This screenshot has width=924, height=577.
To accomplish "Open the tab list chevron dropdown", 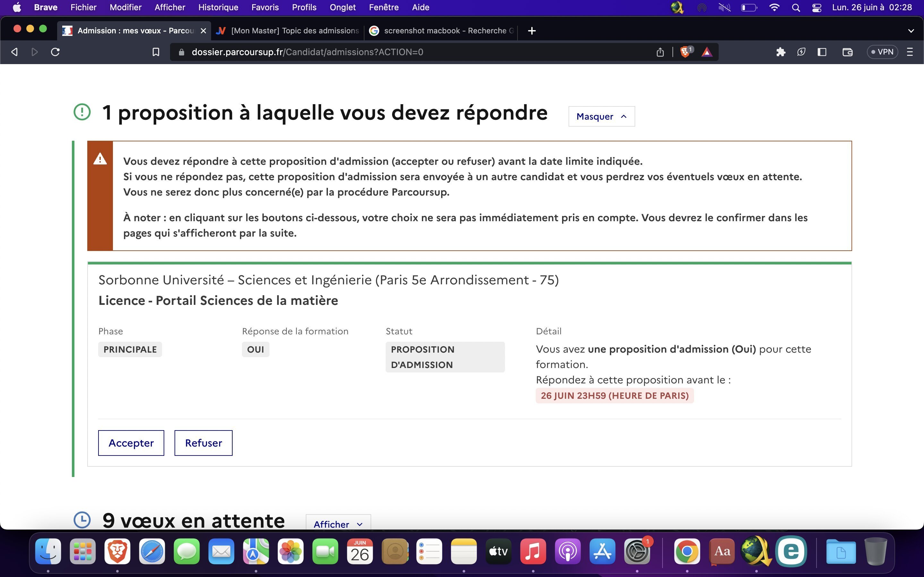I will 911,31.
